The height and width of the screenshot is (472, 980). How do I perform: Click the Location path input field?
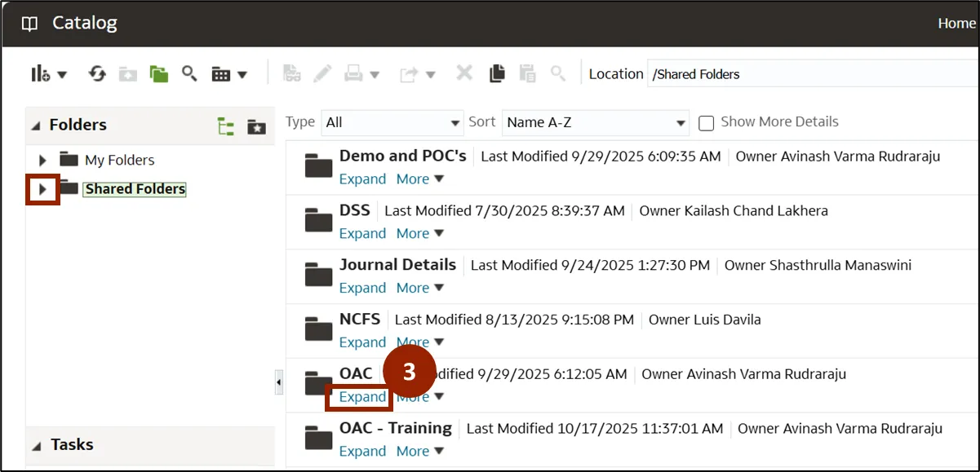point(812,74)
